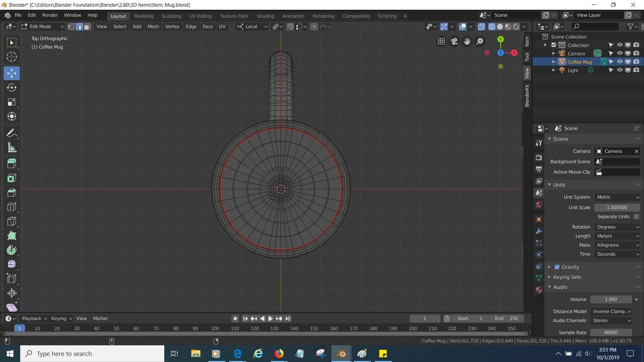Click the outliner search field
The width and height of the screenshot is (644, 362).
tap(596, 27)
